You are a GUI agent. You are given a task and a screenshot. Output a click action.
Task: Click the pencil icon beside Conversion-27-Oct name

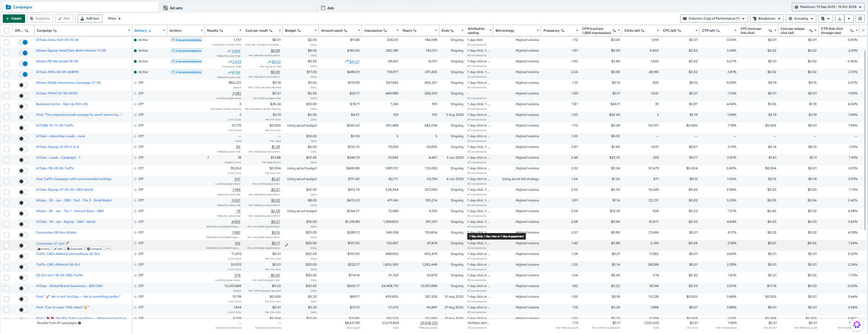[68, 243]
